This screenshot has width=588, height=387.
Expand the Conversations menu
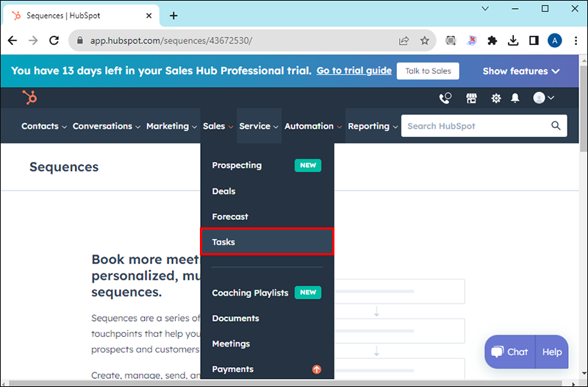click(107, 126)
